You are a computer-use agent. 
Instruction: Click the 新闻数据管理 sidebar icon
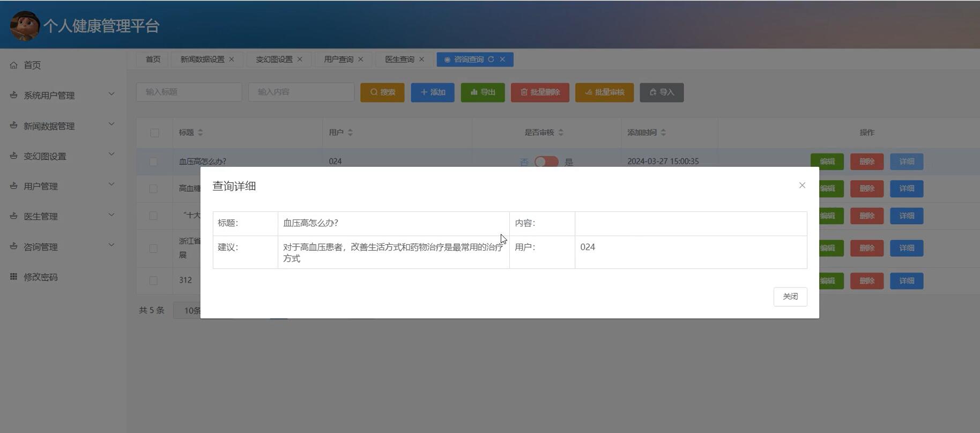click(x=13, y=126)
